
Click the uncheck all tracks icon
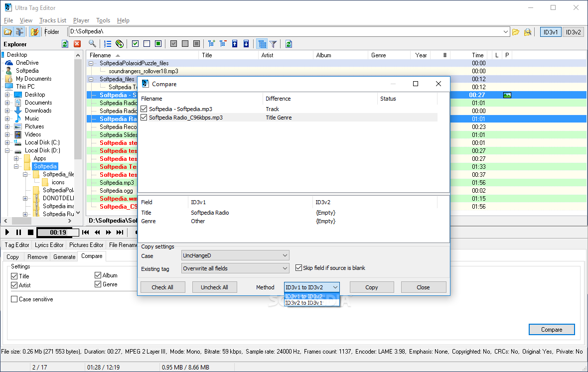[147, 44]
